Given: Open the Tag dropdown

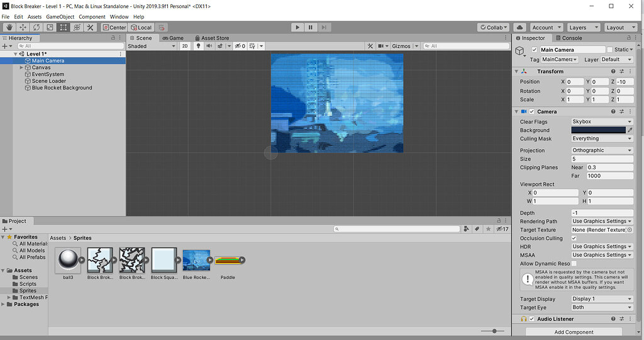Looking at the screenshot, I should click(x=559, y=60).
